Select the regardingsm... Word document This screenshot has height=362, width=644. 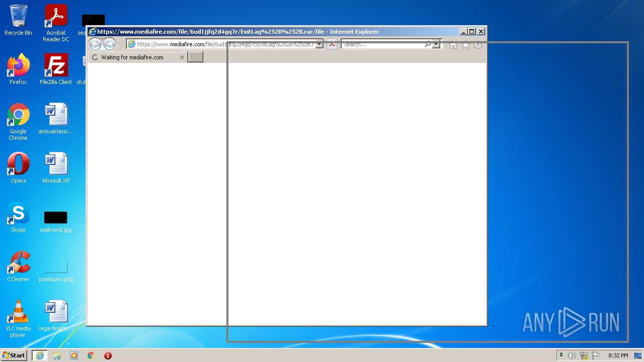click(56, 316)
